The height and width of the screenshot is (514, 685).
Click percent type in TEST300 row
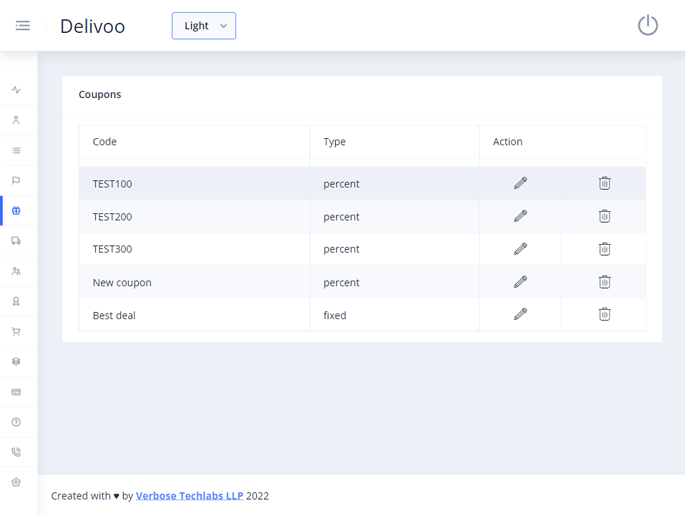click(394, 249)
